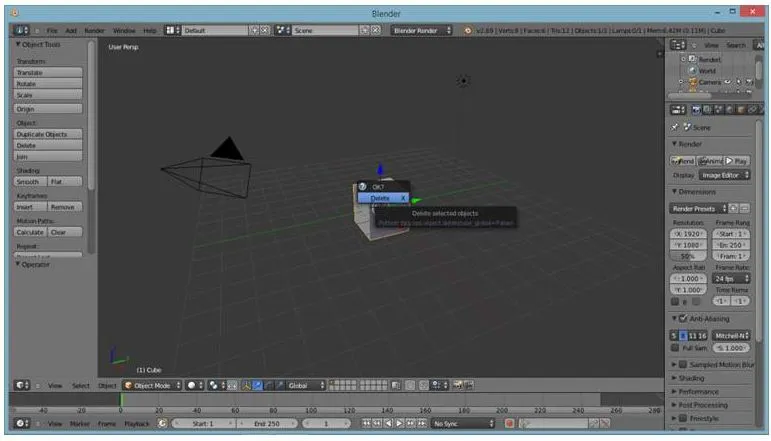Select the translate manipulator arrow icon

tap(258, 385)
